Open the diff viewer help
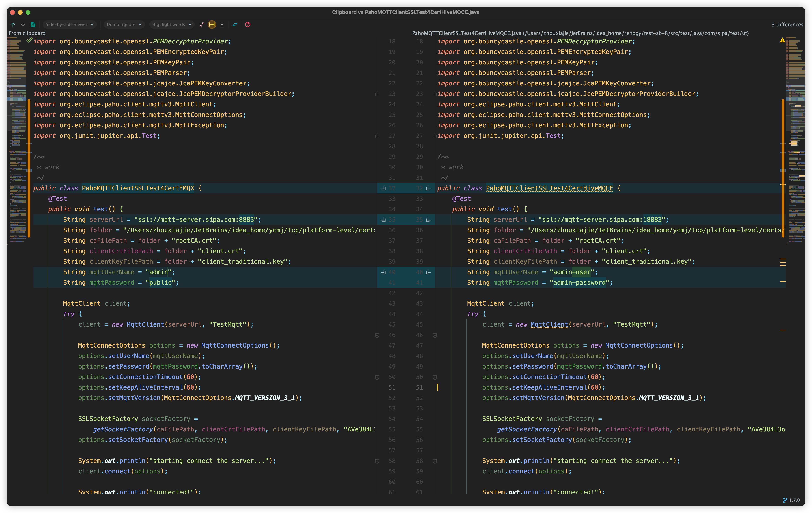Screen dimensions: 812x513 247,24
